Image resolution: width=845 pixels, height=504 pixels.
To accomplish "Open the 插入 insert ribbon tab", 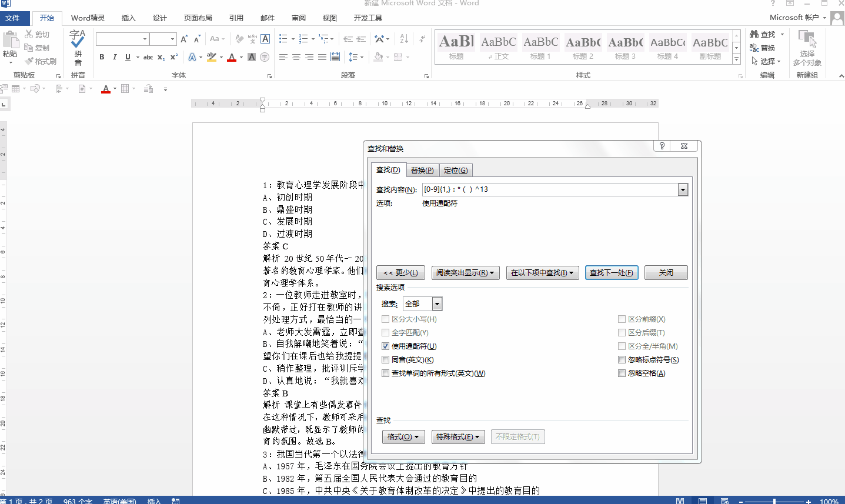I will (x=129, y=18).
